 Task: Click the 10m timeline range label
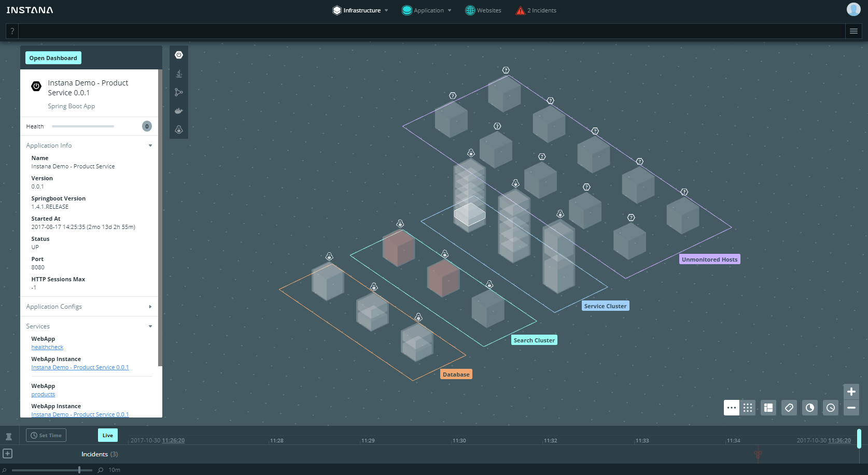pos(115,470)
